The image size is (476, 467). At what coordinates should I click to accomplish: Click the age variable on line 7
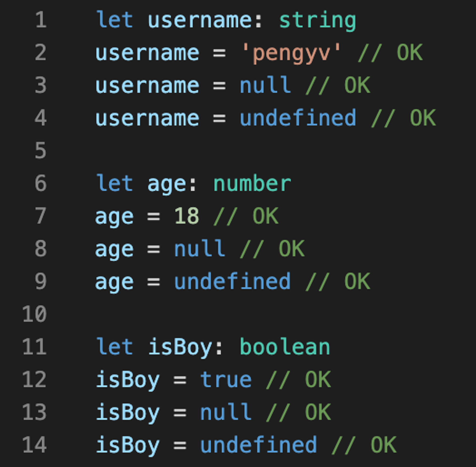[114, 217]
